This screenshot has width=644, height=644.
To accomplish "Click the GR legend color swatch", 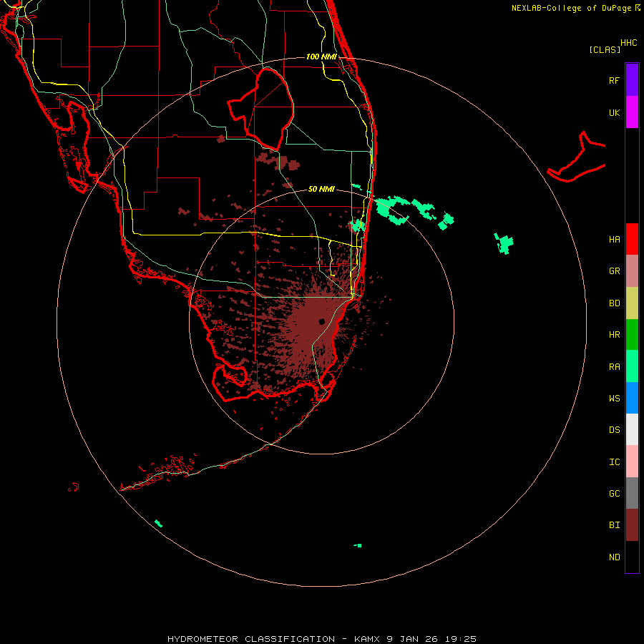I will [x=632, y=271].
